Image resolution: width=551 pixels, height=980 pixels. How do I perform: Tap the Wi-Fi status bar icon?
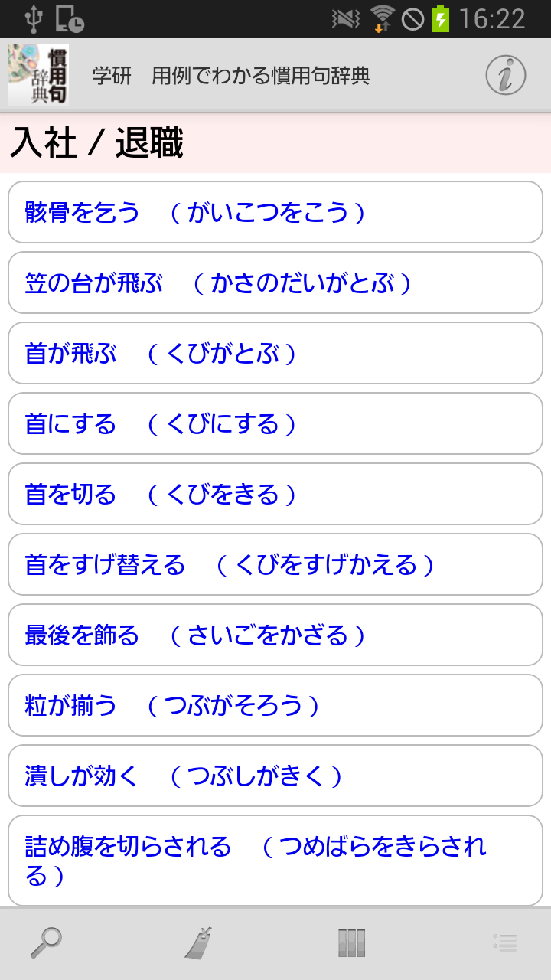tap(382, 18)
